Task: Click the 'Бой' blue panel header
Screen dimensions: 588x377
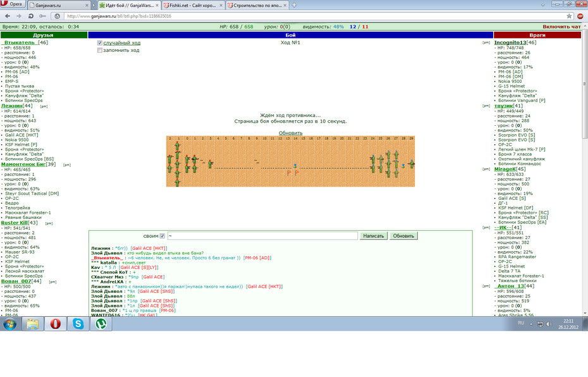Action: click(x=291, y=35)
